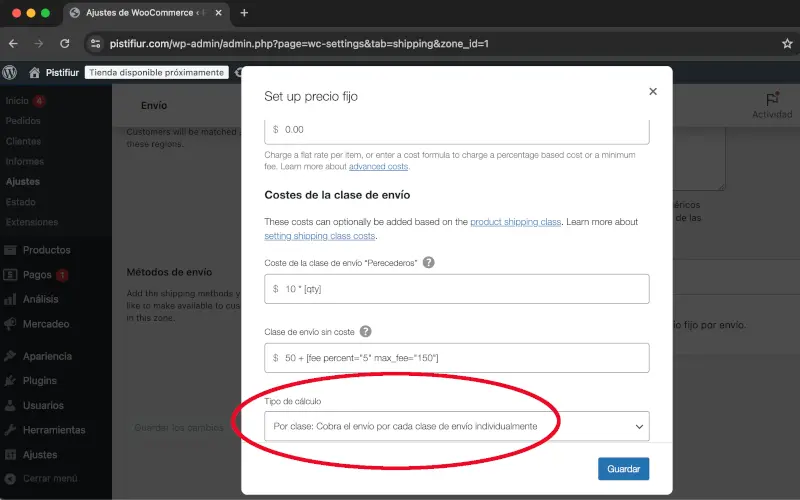Open Pedidos submenu item
The height and width of the screenshot is (500, 800).
coord(23,121)
